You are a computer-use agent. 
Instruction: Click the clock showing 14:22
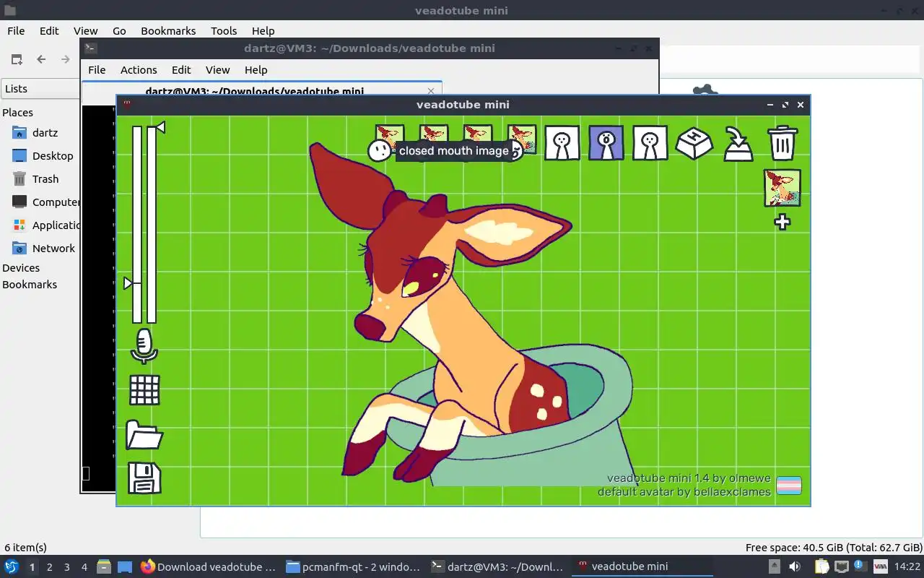pyautogui.click(x=907, y=567)
